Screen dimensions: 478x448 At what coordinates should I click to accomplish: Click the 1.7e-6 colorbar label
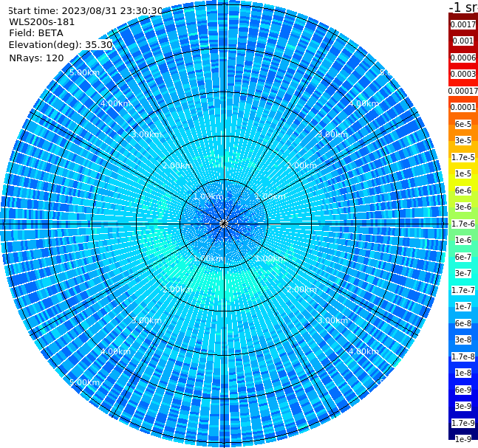tap(463, 224)
